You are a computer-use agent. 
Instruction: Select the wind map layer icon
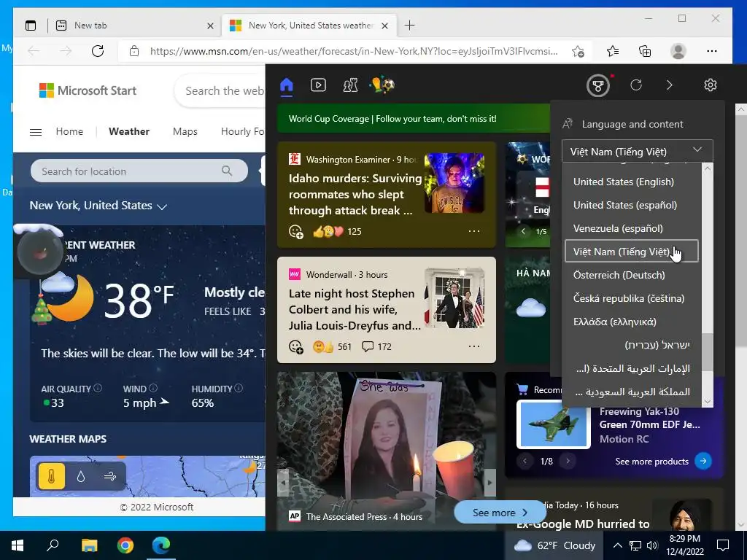[x=110, y=475]
